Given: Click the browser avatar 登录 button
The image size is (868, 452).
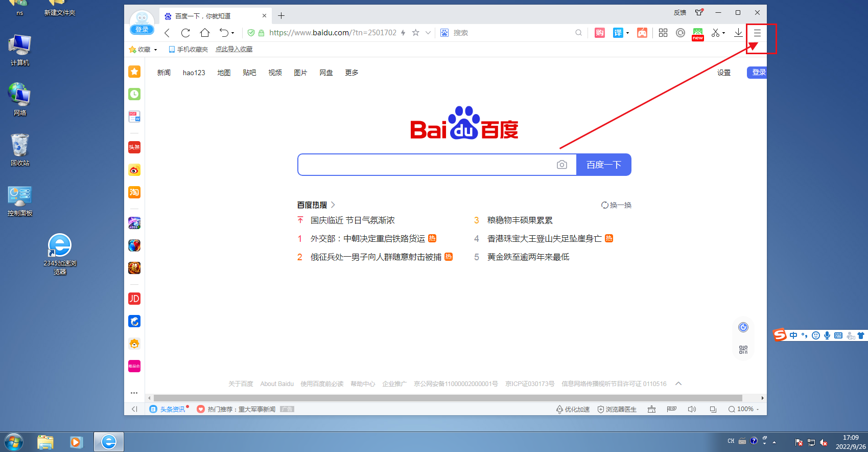Looking at the screenshot, I should coord(142,29).
